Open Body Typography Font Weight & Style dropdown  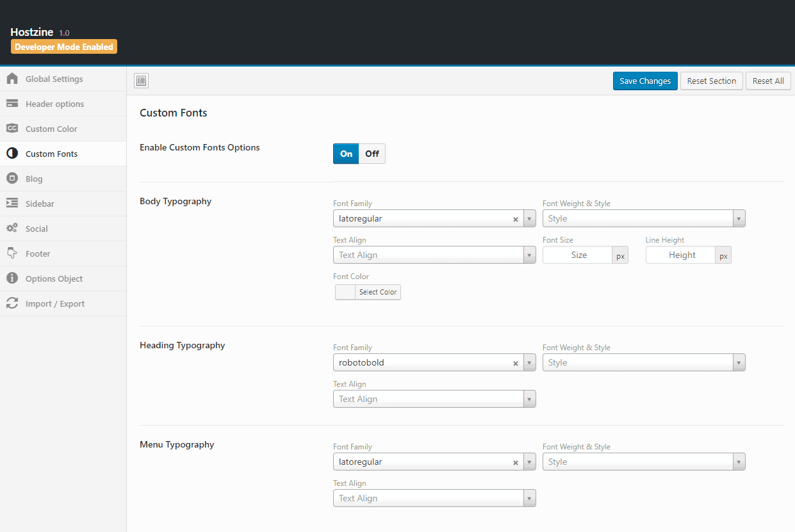click(x=643, y=218)
